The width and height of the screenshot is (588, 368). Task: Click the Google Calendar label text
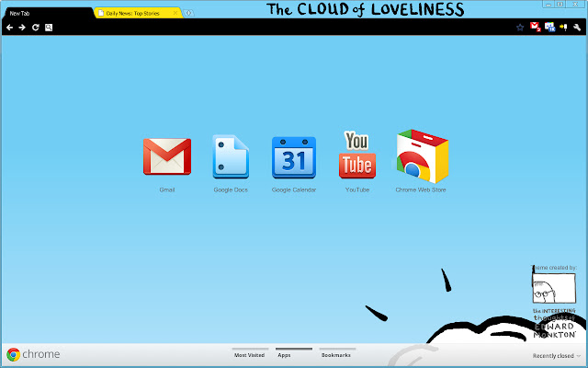pyautogui.click(x=294, y=190)
